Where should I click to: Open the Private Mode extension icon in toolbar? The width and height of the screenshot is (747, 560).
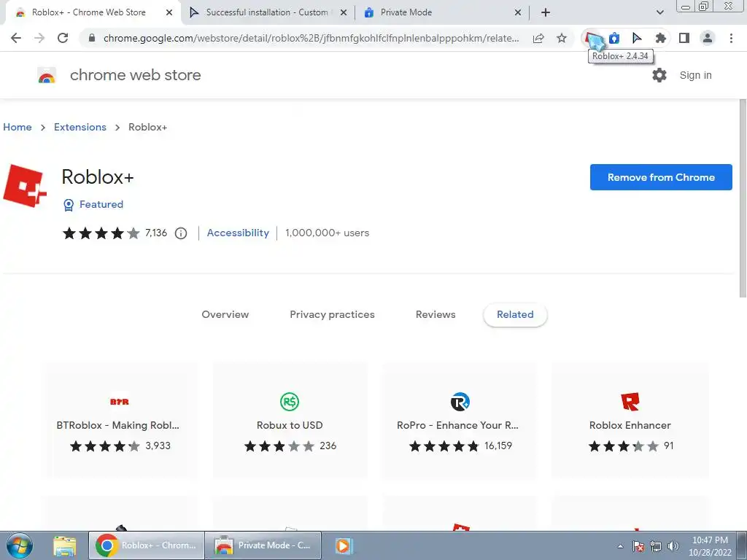pyautogui.click(x=614, y=38)
